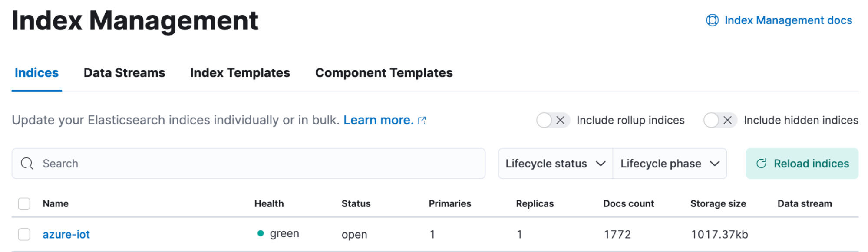868x252 pixels.
Task: Click the green health dot for azure-iot
Action: (261, 233)
